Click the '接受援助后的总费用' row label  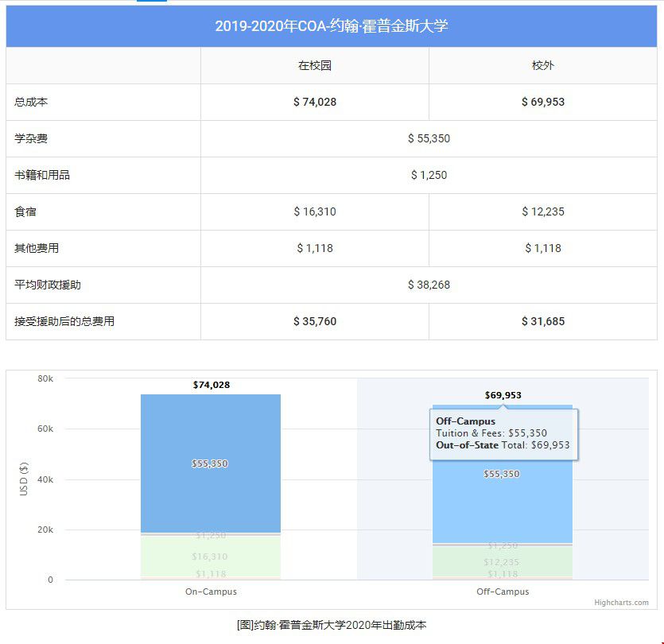coord(64,321)
